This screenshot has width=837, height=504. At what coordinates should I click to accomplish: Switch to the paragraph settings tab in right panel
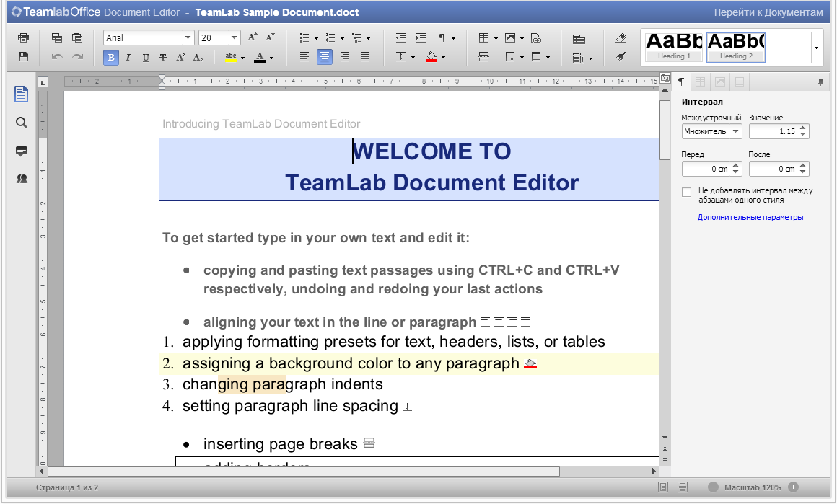680,81
